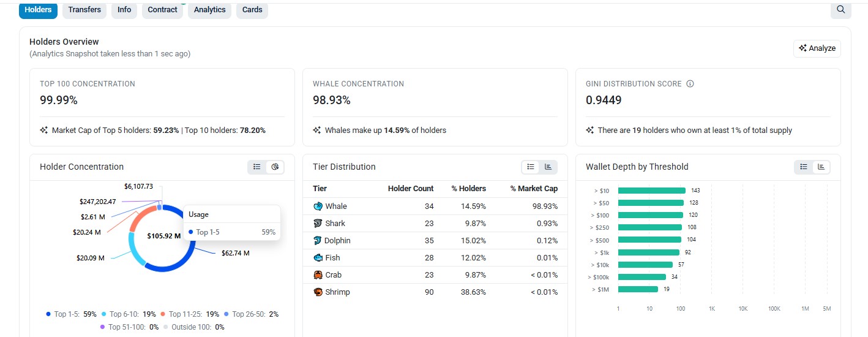Click the Analyze button
Image resolution: width=868 pixels, height=337 pixels.
click(817, 48)
